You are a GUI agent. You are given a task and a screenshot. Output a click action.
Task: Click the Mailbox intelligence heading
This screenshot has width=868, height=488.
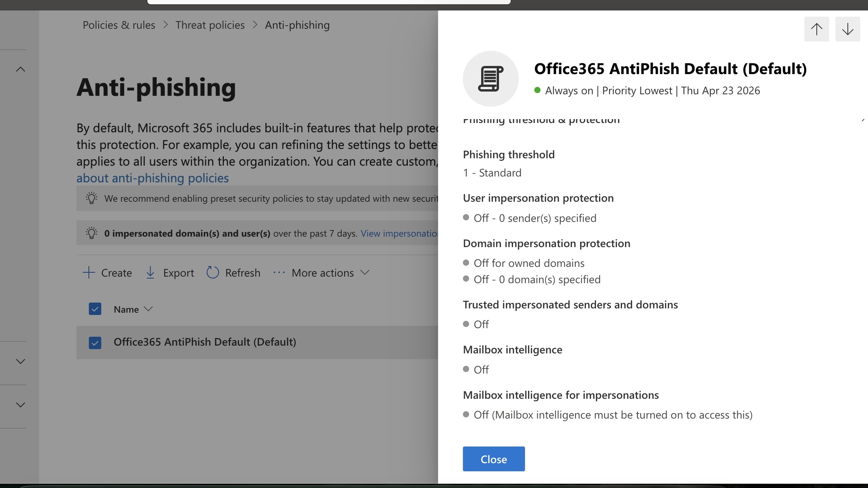[513, 350]
